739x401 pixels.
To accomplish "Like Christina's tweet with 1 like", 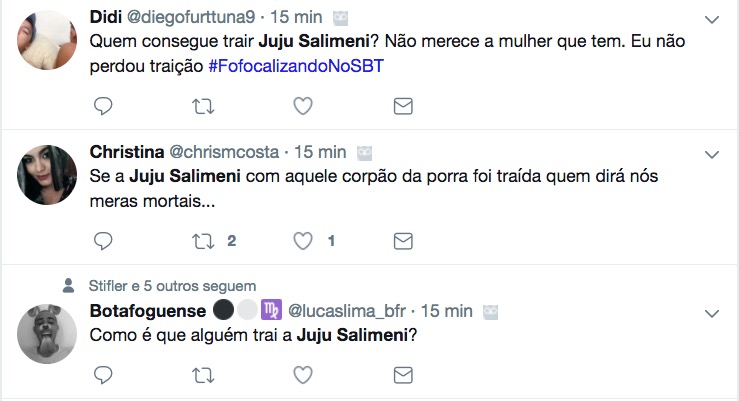I will click(x=303, y=241).
